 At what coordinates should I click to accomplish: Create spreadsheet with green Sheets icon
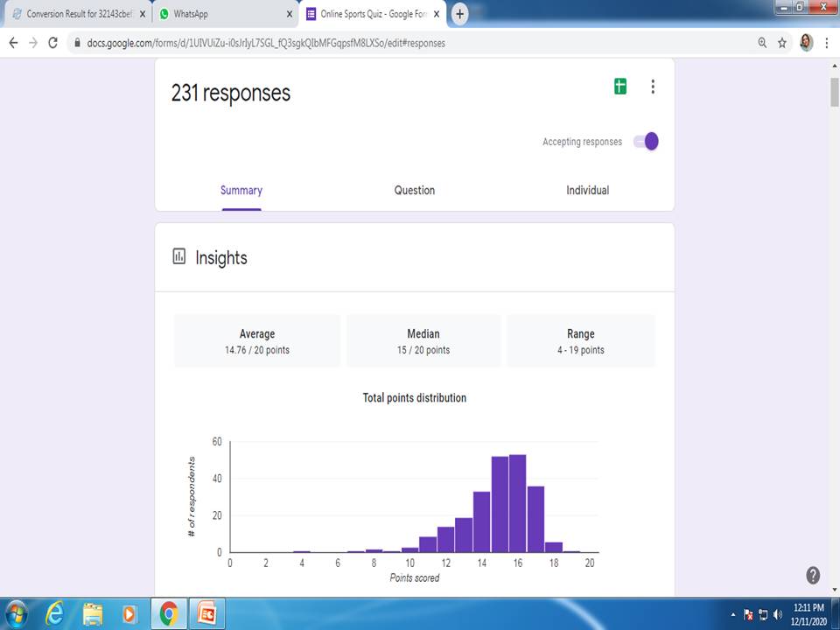pyautogui.click(x=619, y=87)
